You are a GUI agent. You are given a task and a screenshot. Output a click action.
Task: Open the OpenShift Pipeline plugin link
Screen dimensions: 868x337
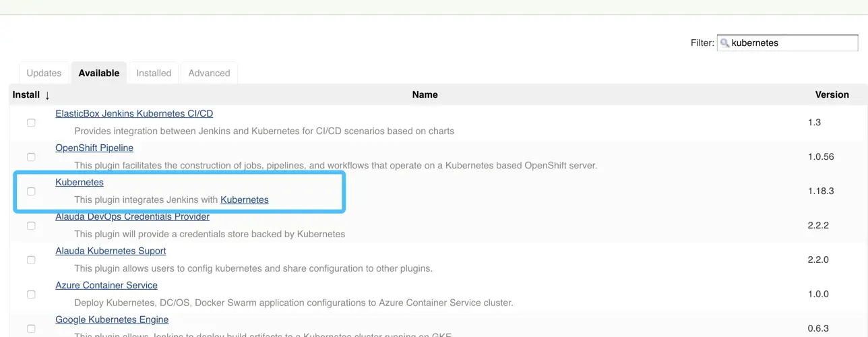94,148
